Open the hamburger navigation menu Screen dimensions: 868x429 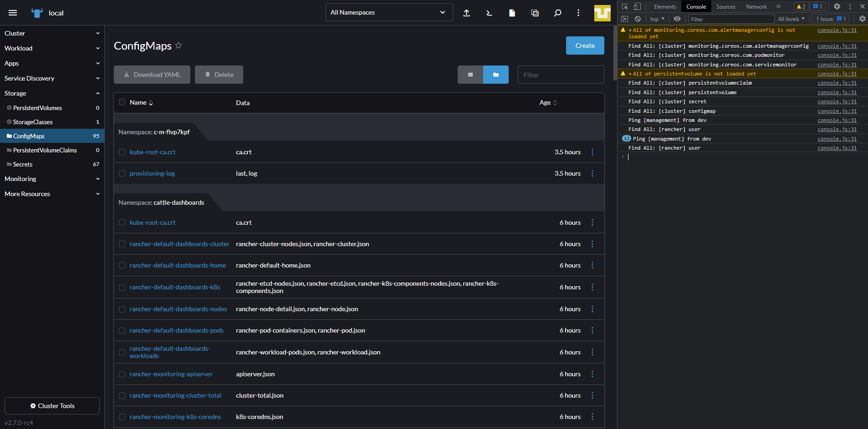point(13,13)
